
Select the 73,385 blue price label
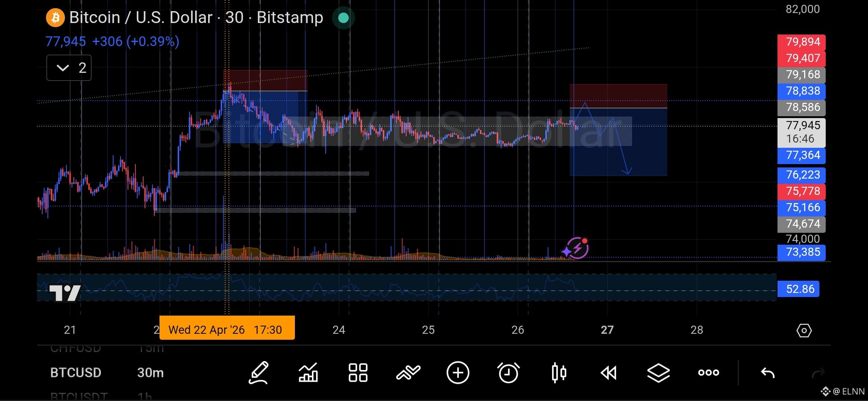[802, 252]
